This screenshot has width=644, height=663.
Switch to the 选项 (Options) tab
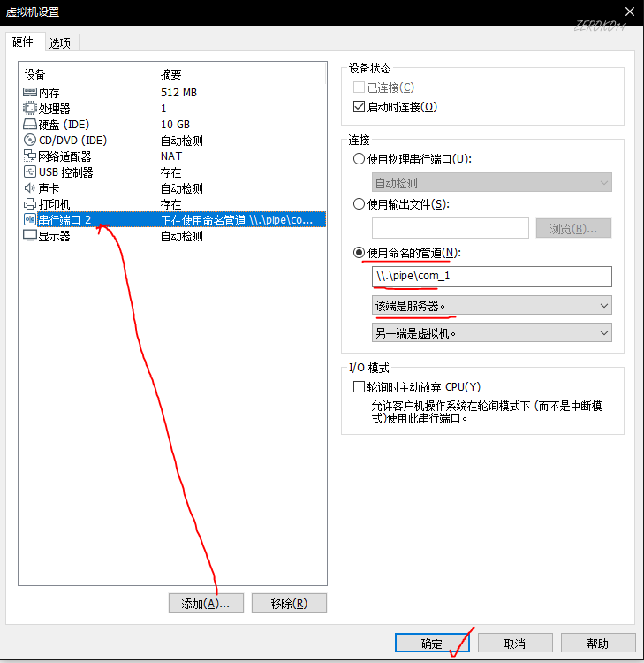click(60, 42)
